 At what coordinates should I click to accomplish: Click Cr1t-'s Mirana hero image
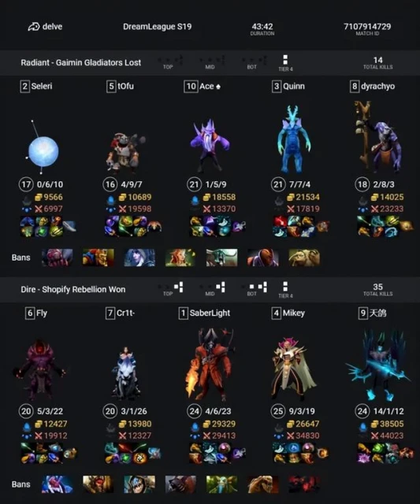[x=126, y=373]
